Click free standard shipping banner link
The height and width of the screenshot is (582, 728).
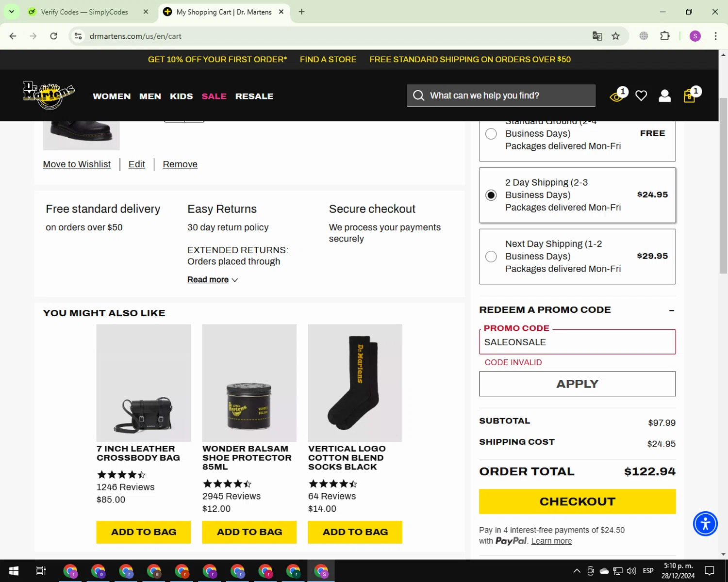[x=470, y=59]
